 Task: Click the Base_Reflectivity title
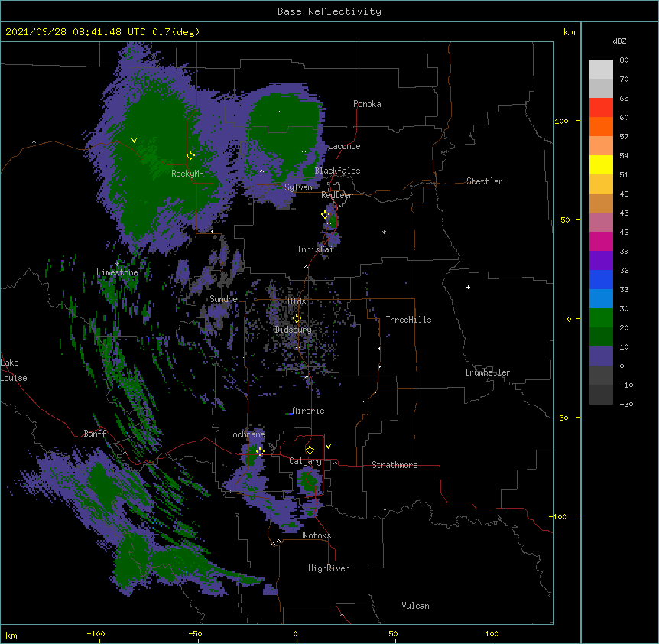point(329,11)
